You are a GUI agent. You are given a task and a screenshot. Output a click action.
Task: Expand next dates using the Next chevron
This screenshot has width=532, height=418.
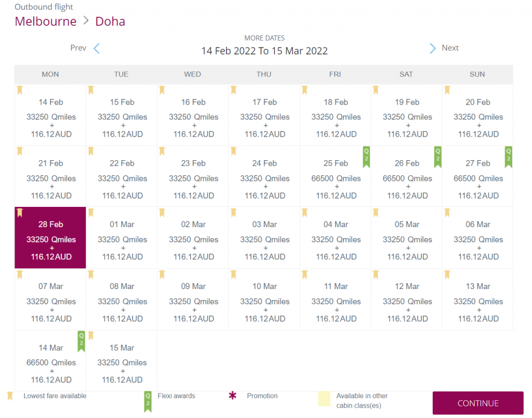pos(433,48)
